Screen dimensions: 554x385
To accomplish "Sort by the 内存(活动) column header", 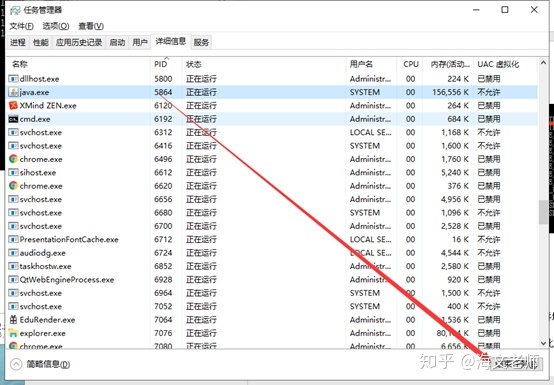I will pos(449,64).
